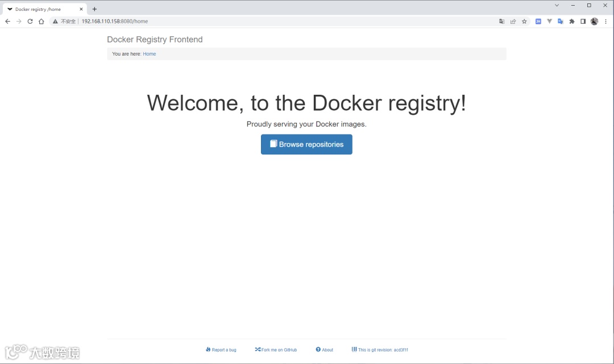
Task: Open the About footer link
Action: pos(325,350)
